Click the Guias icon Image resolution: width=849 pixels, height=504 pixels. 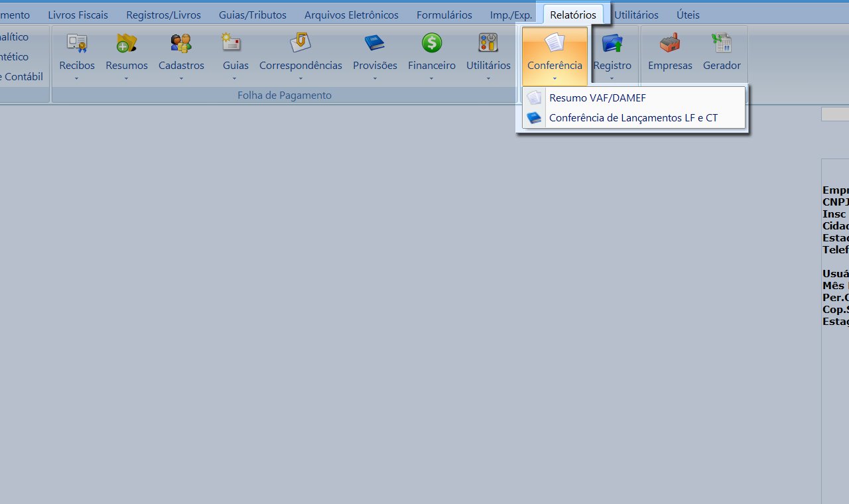point(231,44)
